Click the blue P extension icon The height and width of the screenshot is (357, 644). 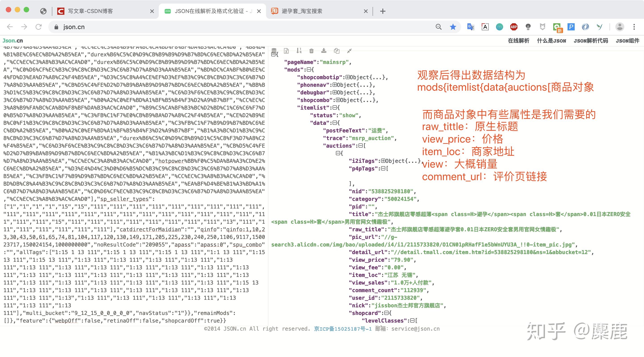pos(571,27)
